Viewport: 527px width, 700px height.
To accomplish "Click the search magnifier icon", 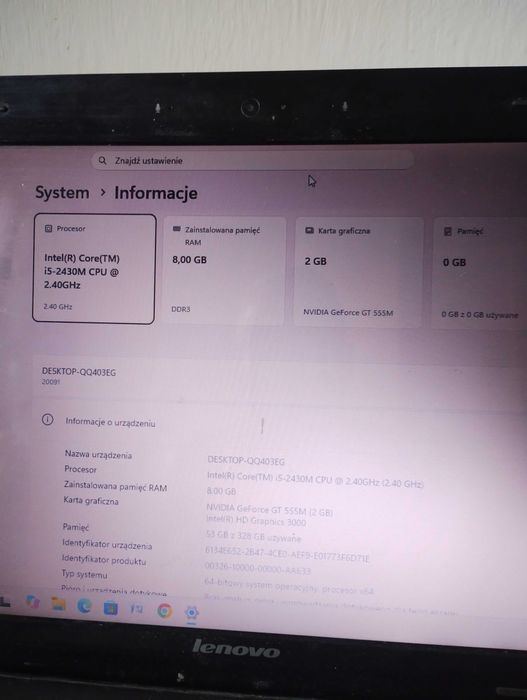I will point(102,160).
